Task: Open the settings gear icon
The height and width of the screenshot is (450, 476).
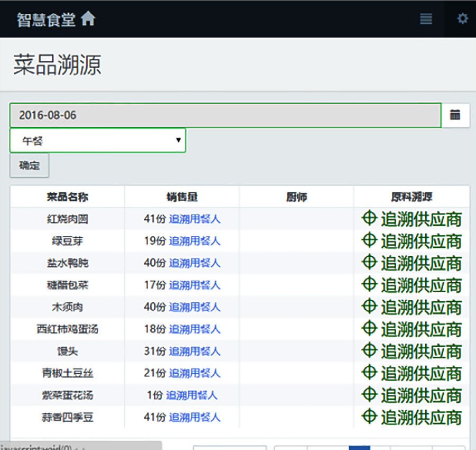Action: [x=463, y=19]
